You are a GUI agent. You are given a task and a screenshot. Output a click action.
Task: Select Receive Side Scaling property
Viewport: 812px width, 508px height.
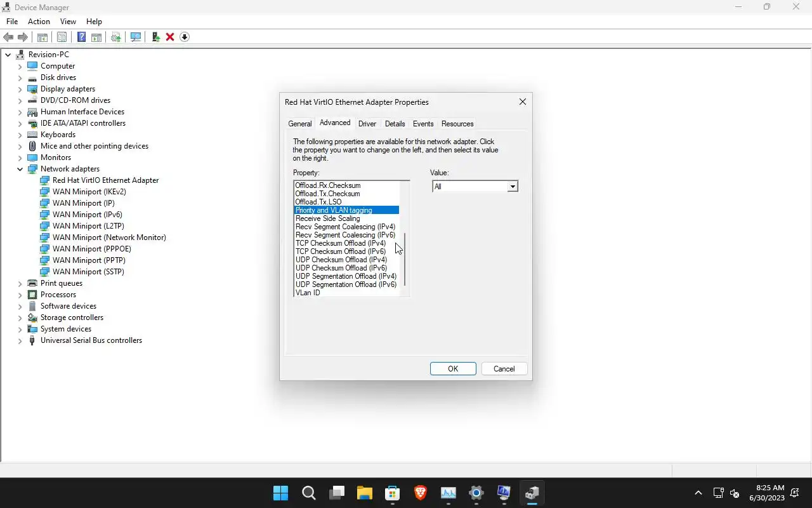pyautogui.click(x=346, y=218)
